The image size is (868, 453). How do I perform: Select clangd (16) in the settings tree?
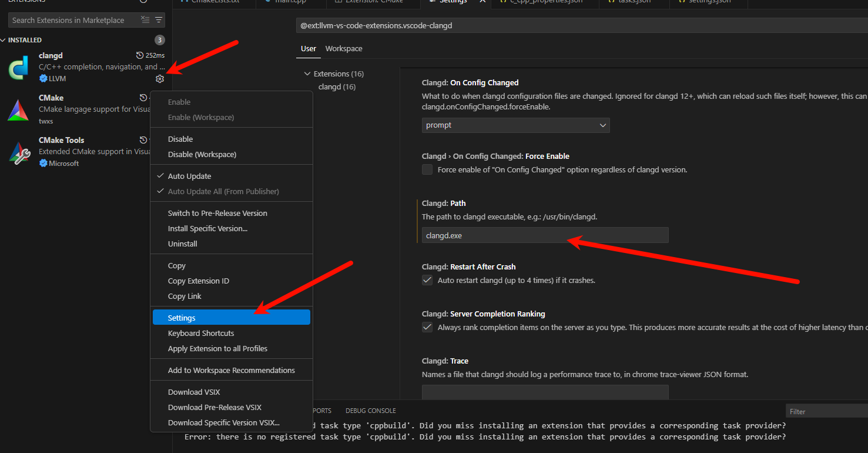click(x=337, y=86)
